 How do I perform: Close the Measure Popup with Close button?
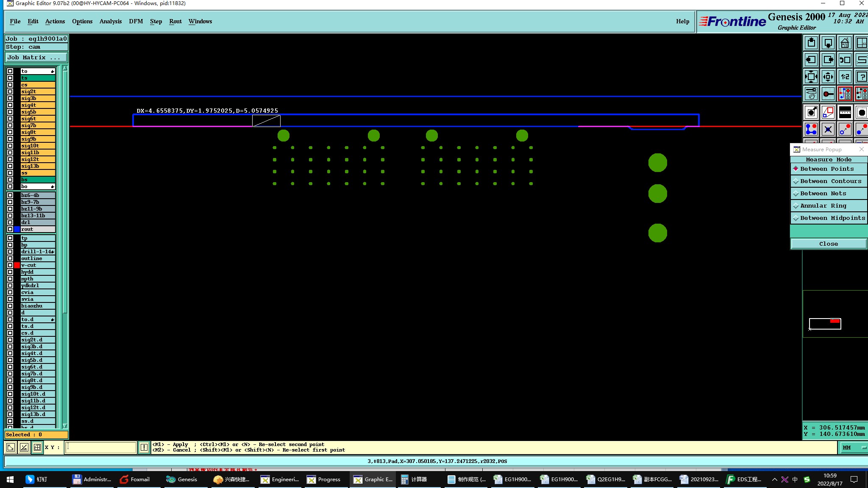828,244
